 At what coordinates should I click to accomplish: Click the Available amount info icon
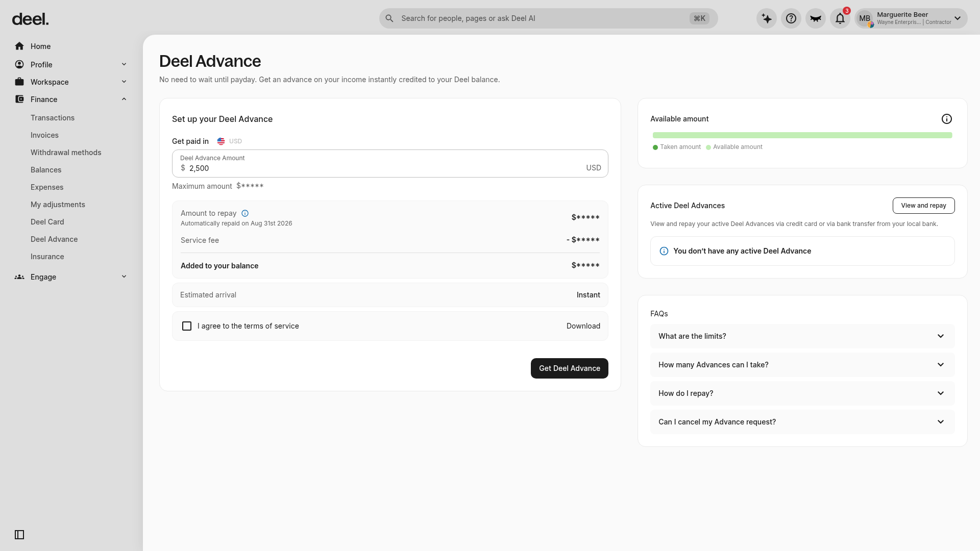click(x=947, y=119)
